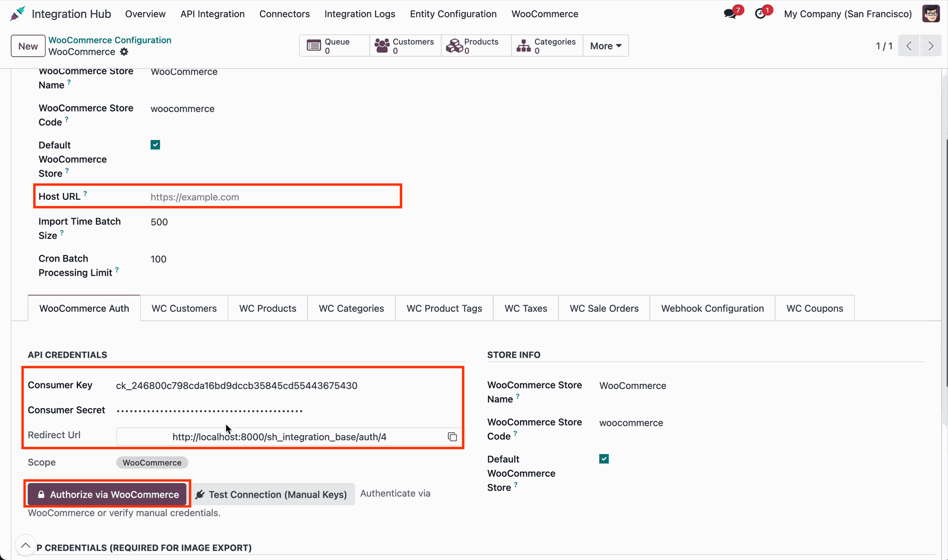The width and height of the screenshot is (948, 560).
Task: Click the scroll-to-top chevron button
Action: tap(25, 545)
